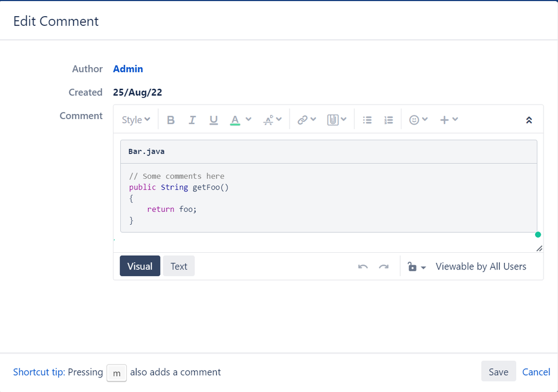Click the insert link icon
Screen dimensions: 558x392
pyautogui.click(x=302, y=120)
